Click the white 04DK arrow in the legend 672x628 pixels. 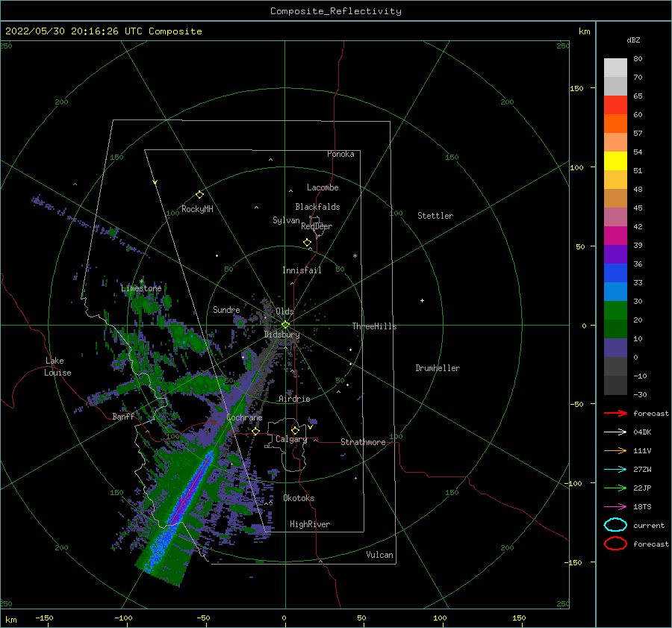coord(615,432)
